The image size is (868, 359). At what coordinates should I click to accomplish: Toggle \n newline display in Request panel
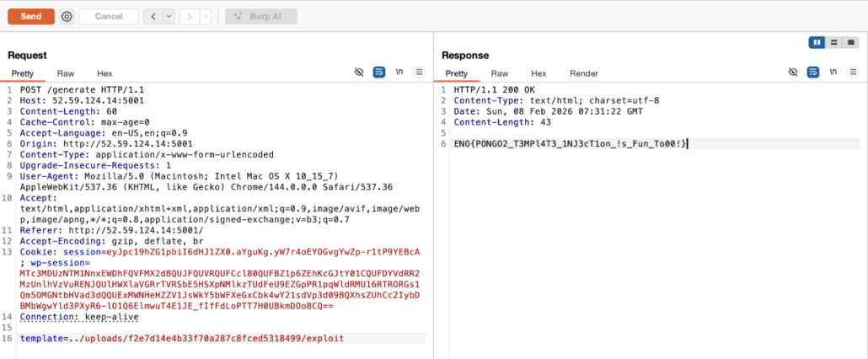click(x=399, y=73)
